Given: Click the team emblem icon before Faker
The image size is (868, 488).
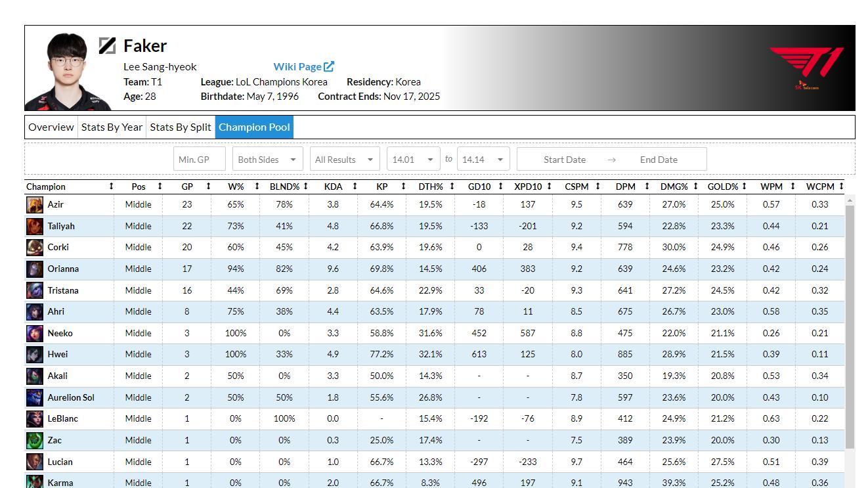Looking at the screenshot, I should click(x=108, y=45).
